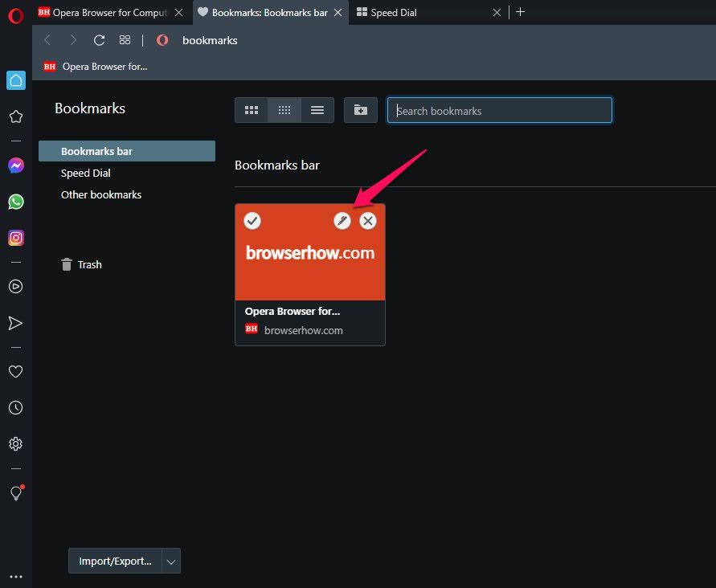This screenshot has height=588, width=716.
Task: Open the Player panel in the sidebar
Action: [16, 286]
